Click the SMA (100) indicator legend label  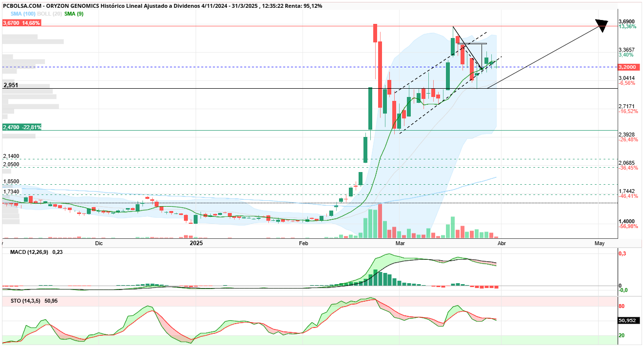click(x=22, y=14)
